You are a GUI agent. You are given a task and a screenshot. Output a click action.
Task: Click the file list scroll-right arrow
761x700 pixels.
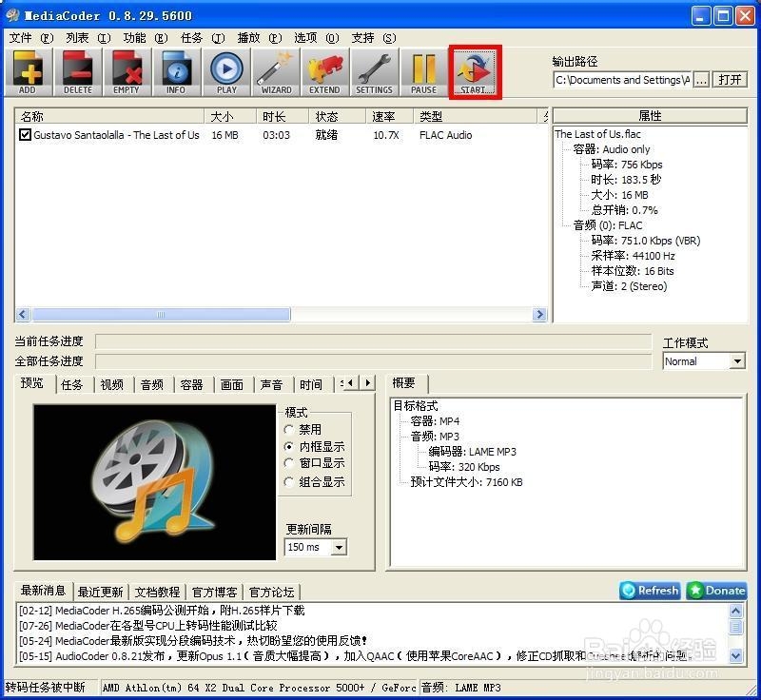point(539,315)
